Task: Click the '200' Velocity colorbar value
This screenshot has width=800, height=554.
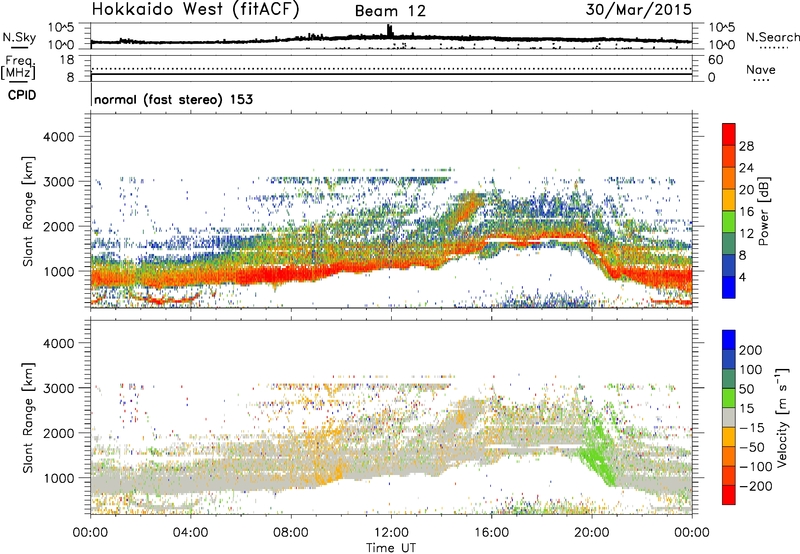Action: point(751,350)
